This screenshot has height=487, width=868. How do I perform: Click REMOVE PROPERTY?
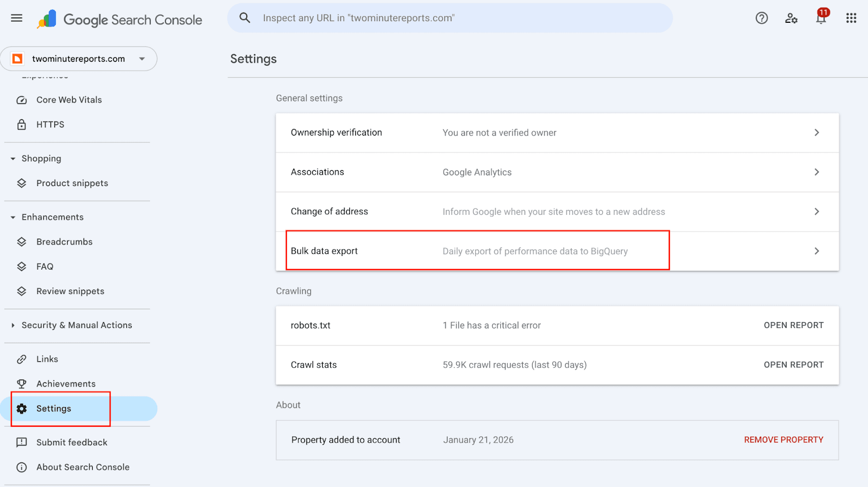(783, 440)
